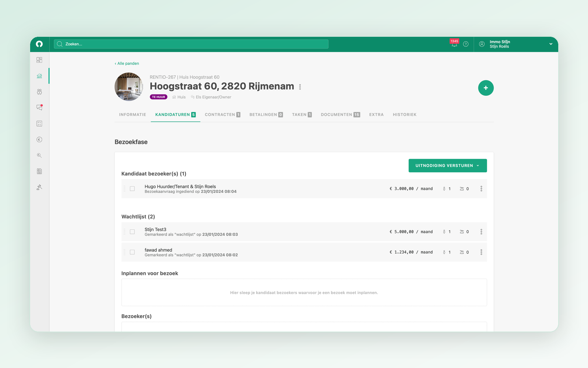Image resolution: width=588 pixels, height=368 pixels.
Task: Switch to the Extra tab
Action: 376,115
